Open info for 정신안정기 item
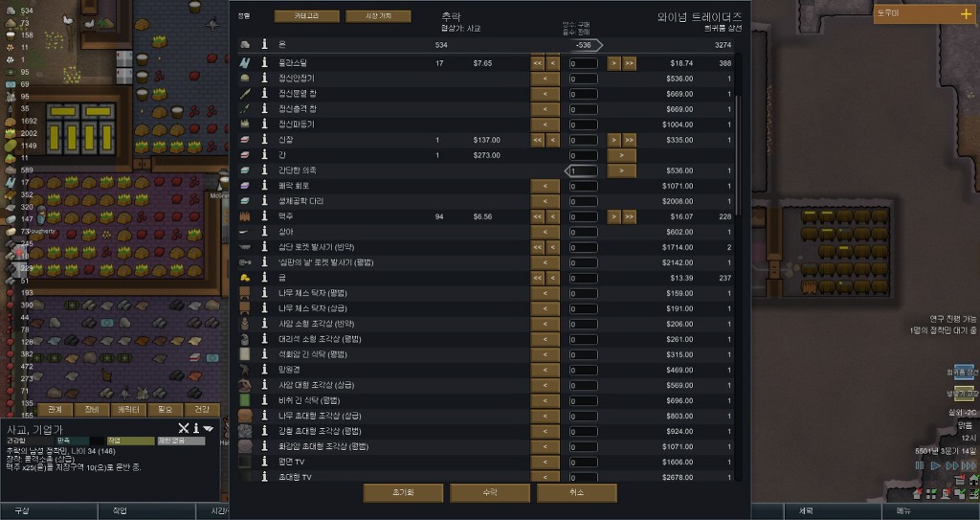The height and width of the screenshot is (520, 980). (x=264, y=79)
